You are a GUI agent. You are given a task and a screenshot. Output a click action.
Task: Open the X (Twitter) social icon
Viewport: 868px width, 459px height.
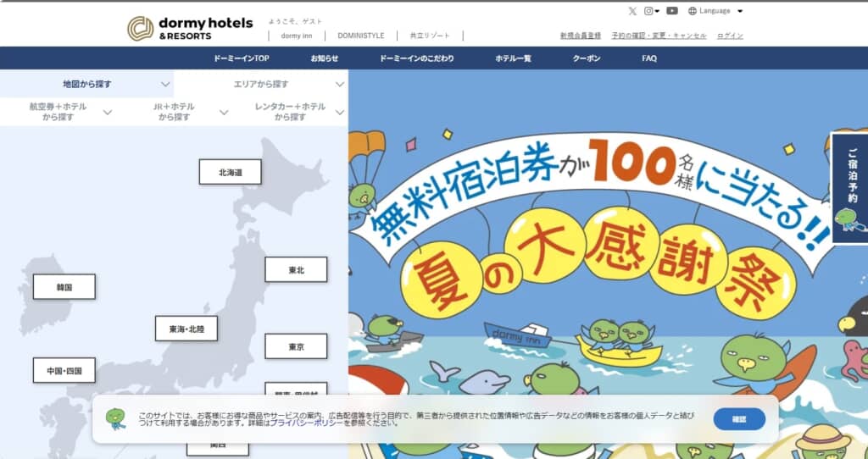(x=632, y=11)
